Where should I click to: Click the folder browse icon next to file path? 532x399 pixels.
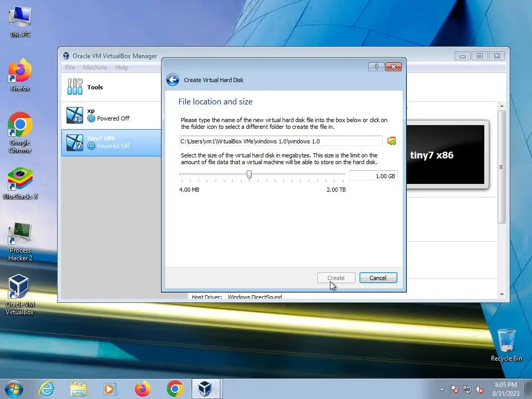(392, 141)
